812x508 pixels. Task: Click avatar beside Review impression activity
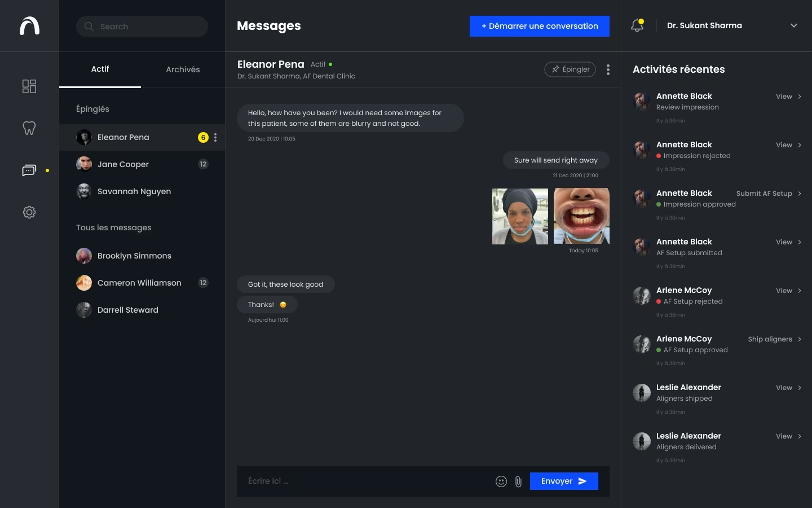(x=642, y=101)
